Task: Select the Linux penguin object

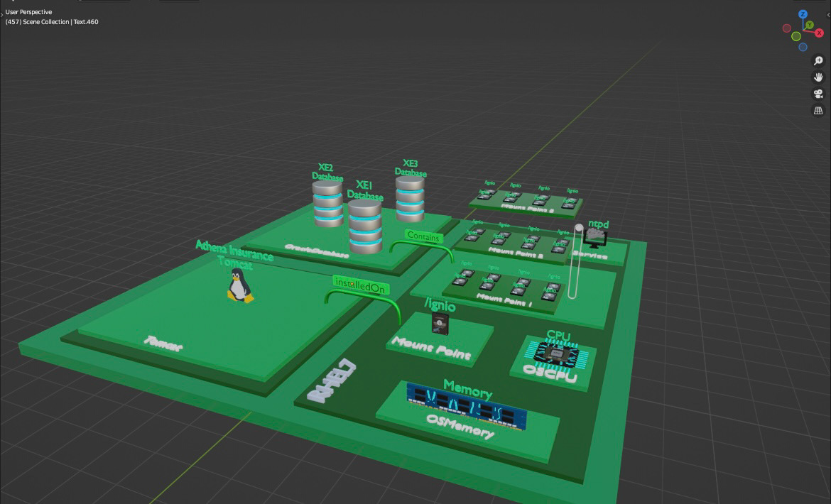Action: coord(239,285)
